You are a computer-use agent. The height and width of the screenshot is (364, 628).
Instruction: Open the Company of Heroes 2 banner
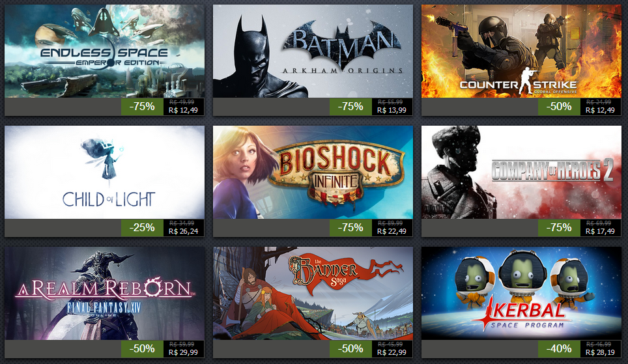tap(521, 172)
